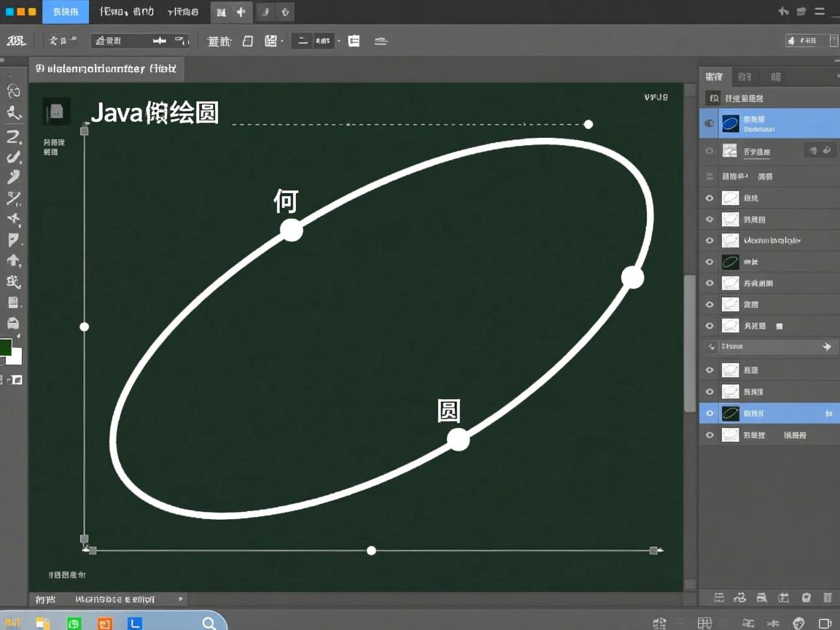
Task: Select the topmost tool in the left toolbar
Action: (x=14, y=91)
